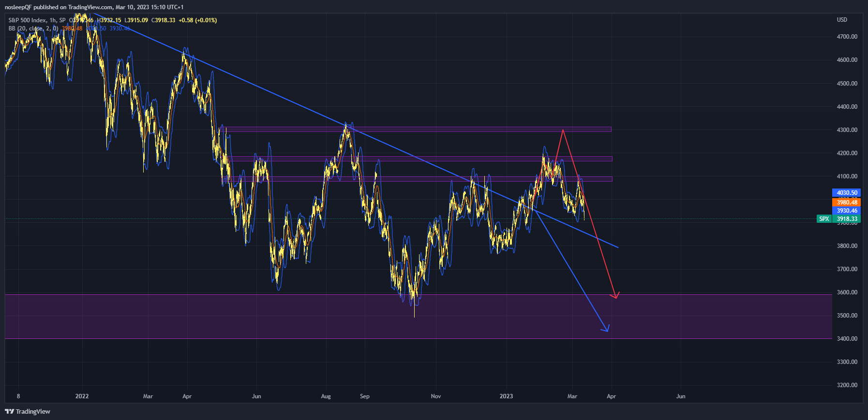Viewport: 868px width, 420px height.
Task: Click the 4100.00 price axis label
Action: [x=847, y=176]
